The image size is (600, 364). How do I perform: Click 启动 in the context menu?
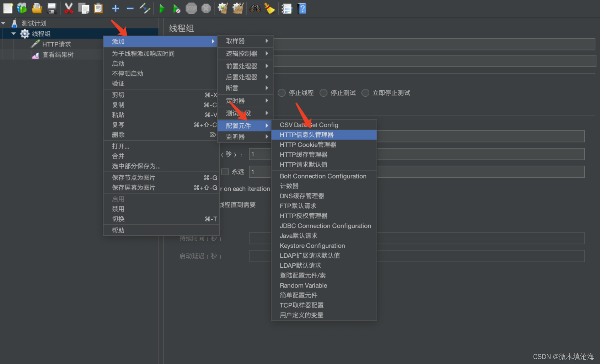pos(161,64)
